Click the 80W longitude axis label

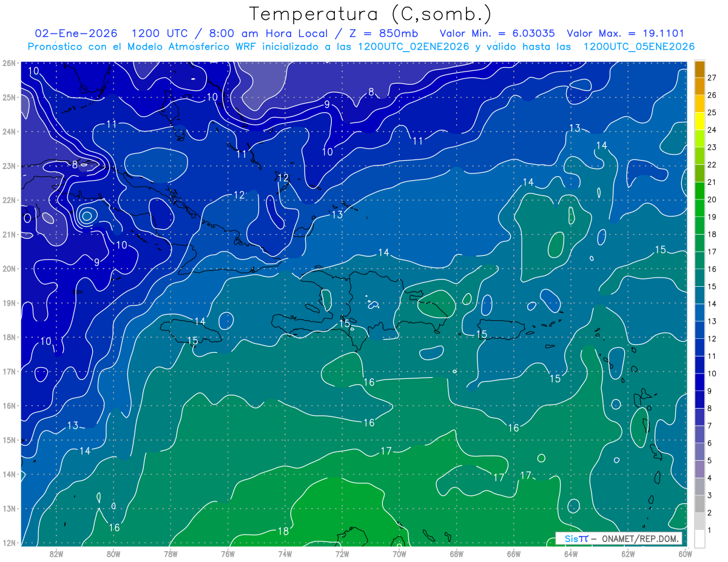tap(113, 553)
